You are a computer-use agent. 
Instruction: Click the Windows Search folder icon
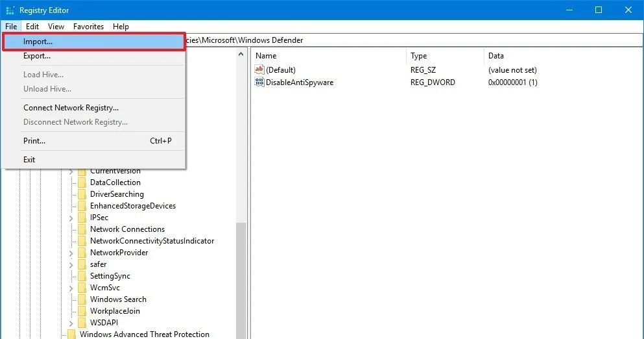(x=82, y=299)
